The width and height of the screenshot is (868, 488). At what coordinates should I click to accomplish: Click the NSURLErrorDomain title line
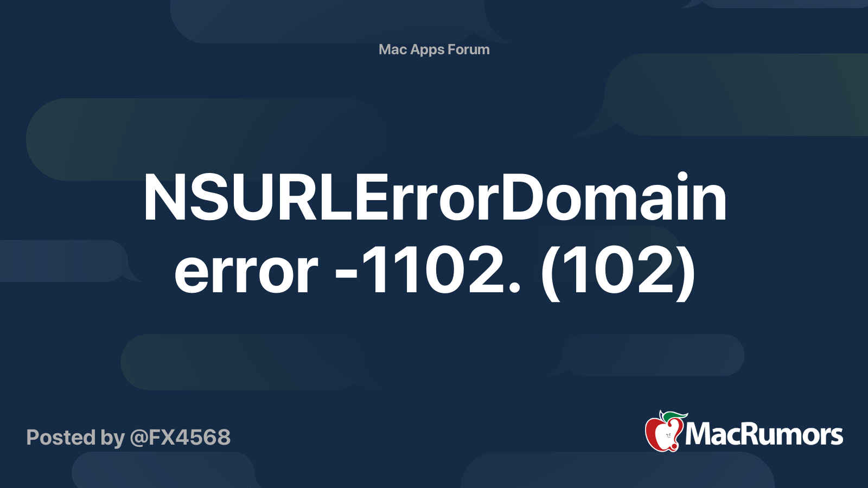click(x=435, y=198)
